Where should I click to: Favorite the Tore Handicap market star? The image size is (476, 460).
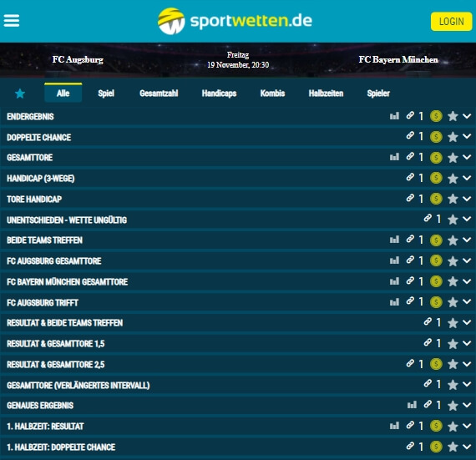[x=453, y=199]
